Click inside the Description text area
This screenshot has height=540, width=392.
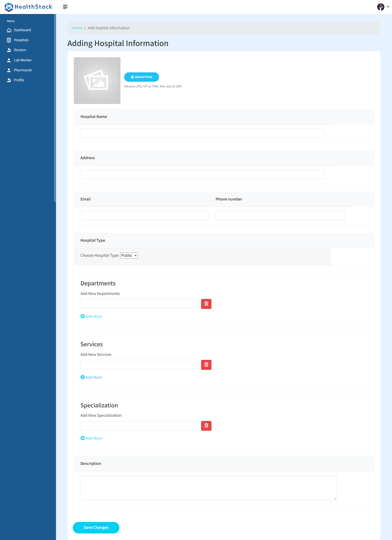tap(208, 488)
